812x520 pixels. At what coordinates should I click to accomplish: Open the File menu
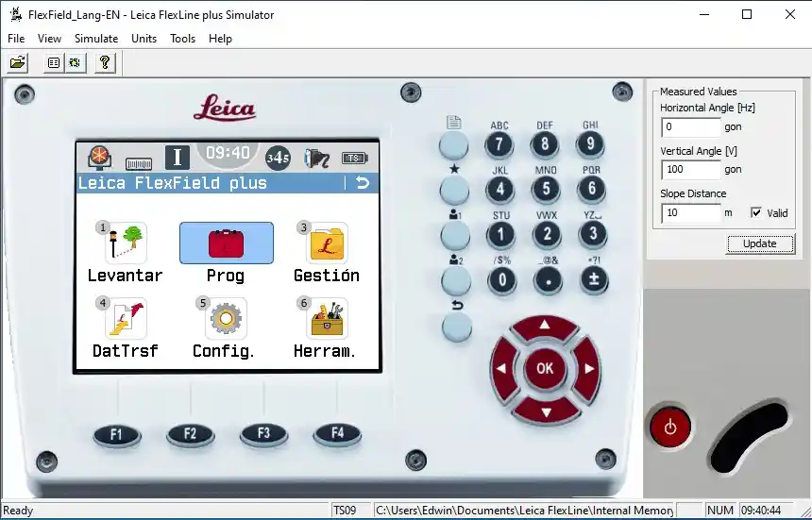(x=16, y=39)
